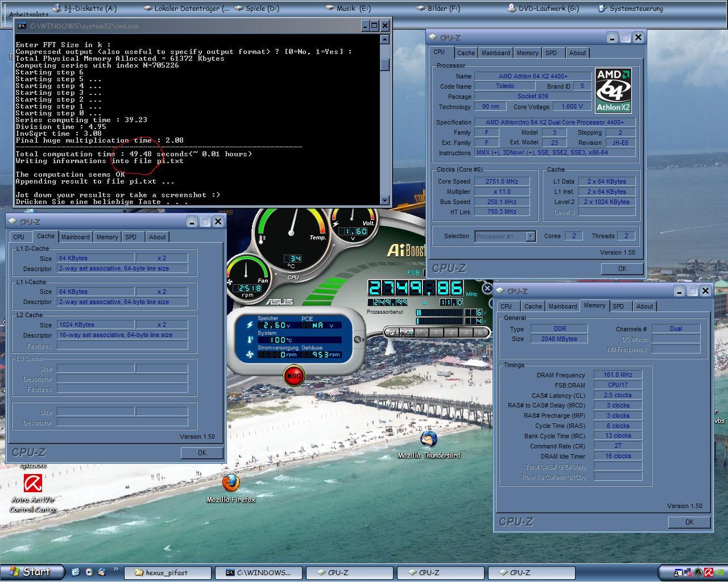Click the NVIDIA icon in system tray
728x582 pixels.
[x=719, y=572]
